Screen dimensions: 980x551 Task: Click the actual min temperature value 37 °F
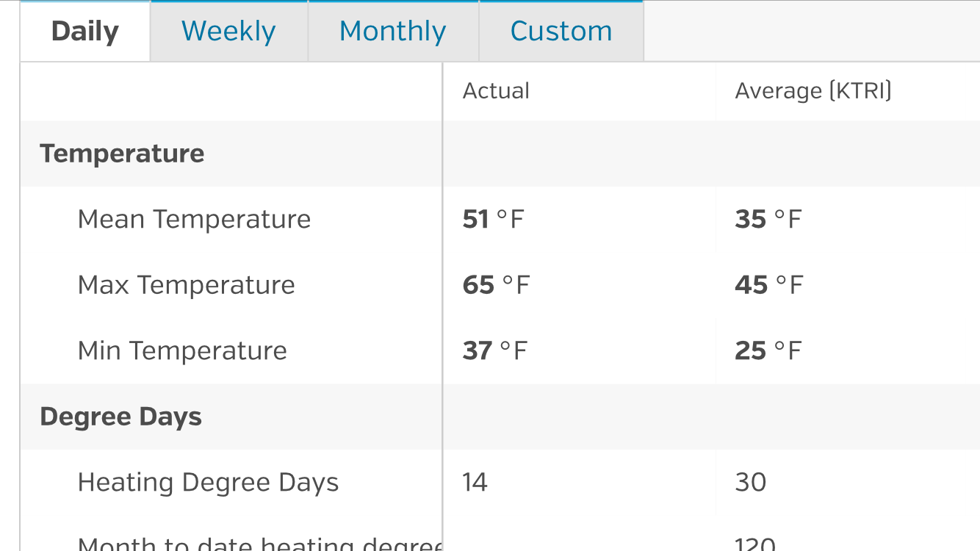point(494,350)
